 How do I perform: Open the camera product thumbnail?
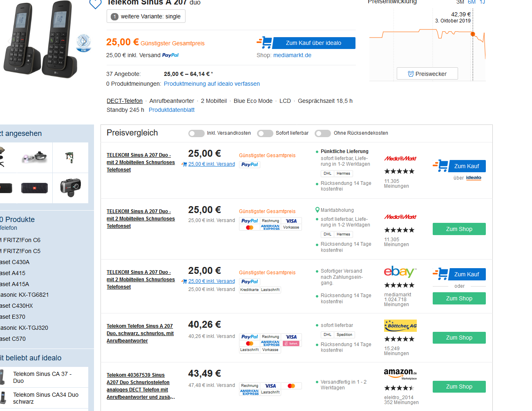pos(70,187)
